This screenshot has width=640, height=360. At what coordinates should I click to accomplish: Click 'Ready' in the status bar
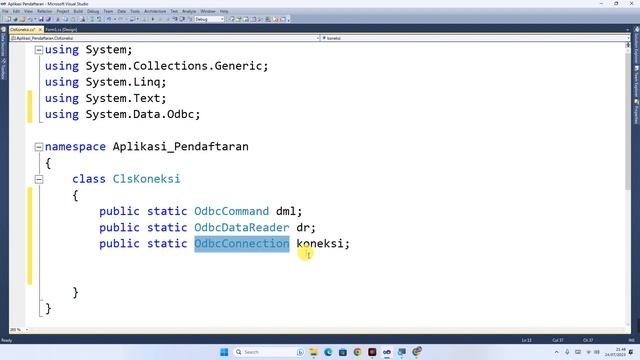point(6,340)
